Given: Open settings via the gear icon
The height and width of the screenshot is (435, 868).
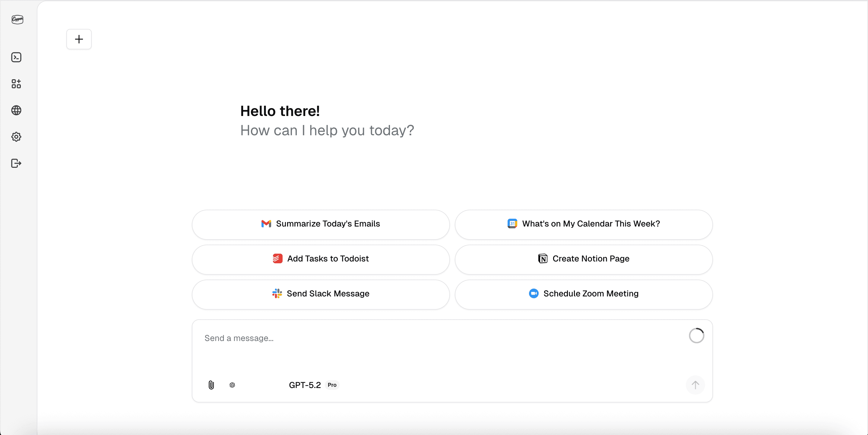Looking at the screenshot, I should (16, 137).
